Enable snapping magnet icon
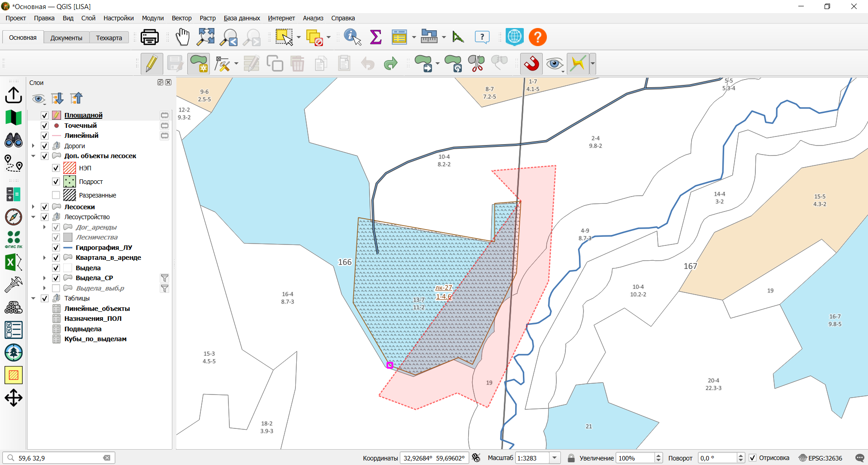Image resolution: width=868 pixels, height=465 pixels. [531, 63]
